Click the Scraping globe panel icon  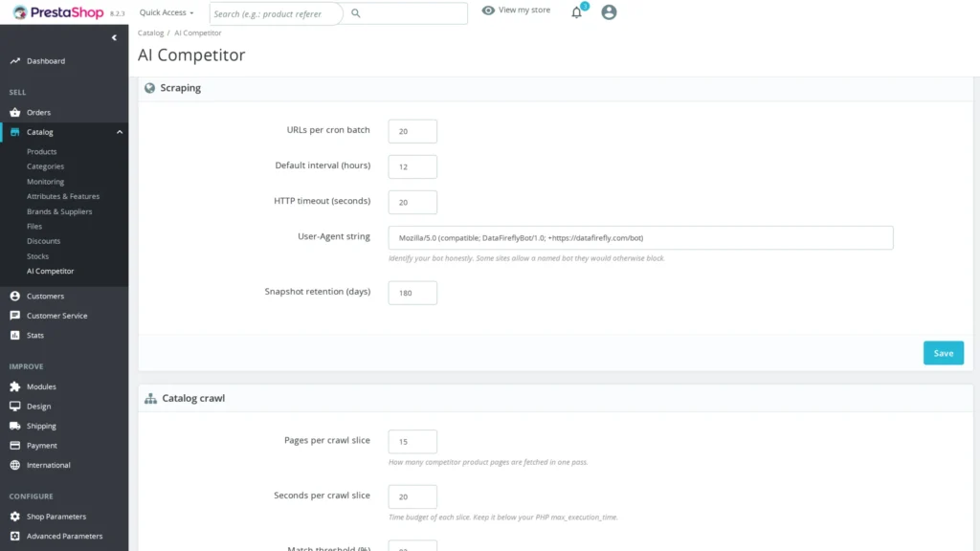click(149, 88)
